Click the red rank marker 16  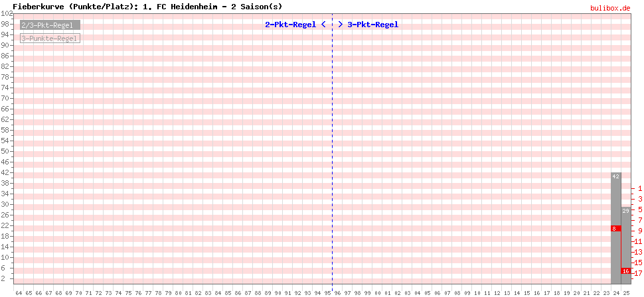pyautogui.click(x=625, y=270)
